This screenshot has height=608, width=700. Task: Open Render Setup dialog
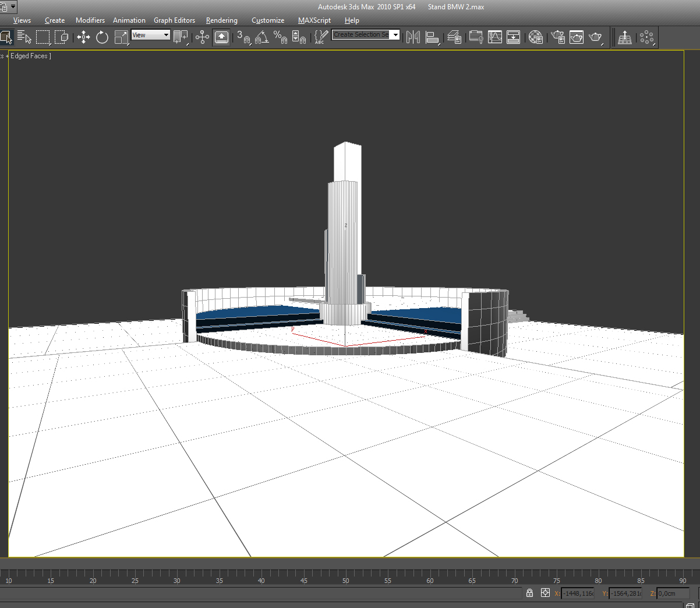point(558,37)
